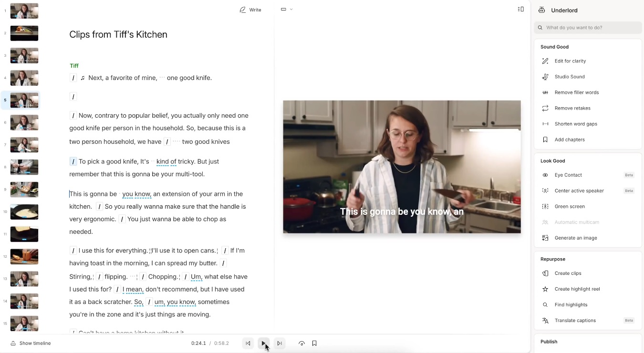The width and height of the screenshot is (644, 353).
Task: Click the underlined words 'kind of'
Action: click(x=166, y=161)
